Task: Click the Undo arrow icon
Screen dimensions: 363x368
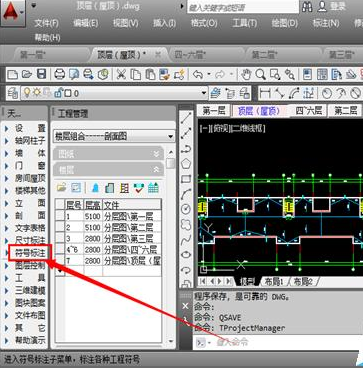Action: coord(198,74)
